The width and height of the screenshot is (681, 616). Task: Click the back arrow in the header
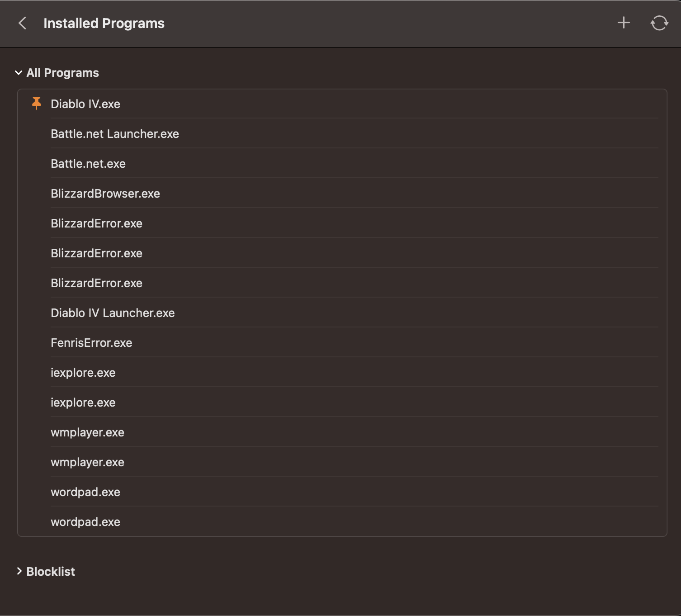(22, 23)
